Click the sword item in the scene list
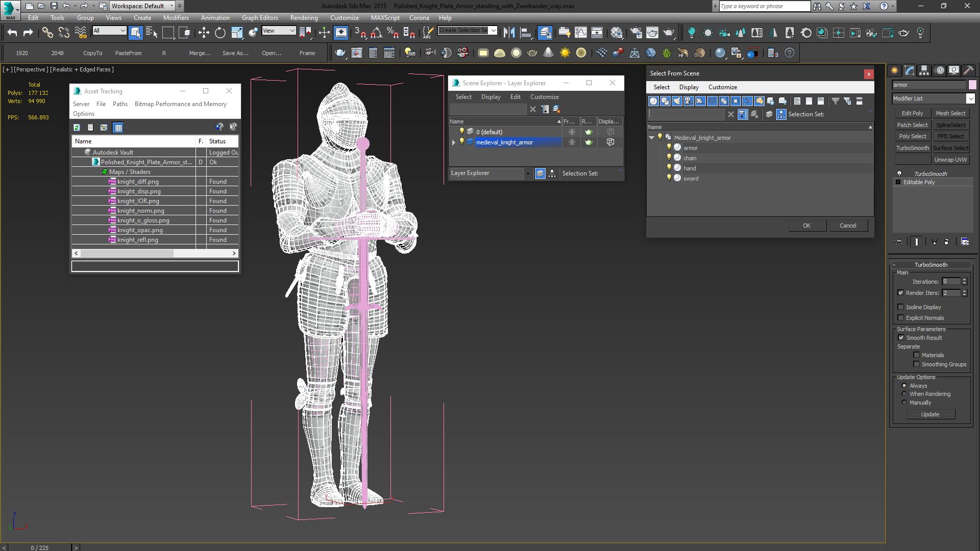 [x=691, y=179]
